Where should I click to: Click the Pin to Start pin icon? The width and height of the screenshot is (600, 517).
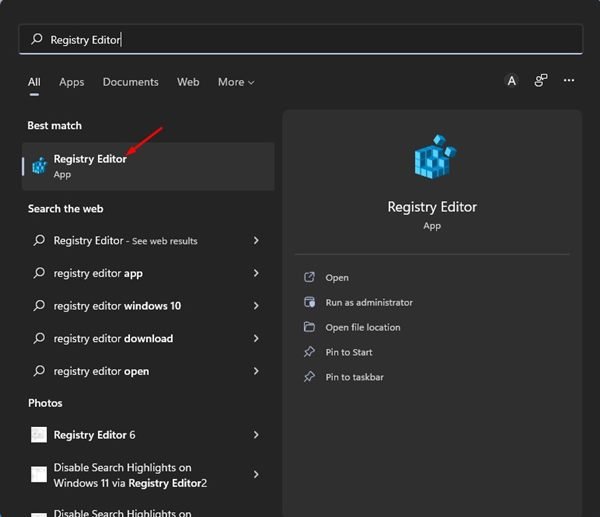pyautogui.click(x=309, y=352)
